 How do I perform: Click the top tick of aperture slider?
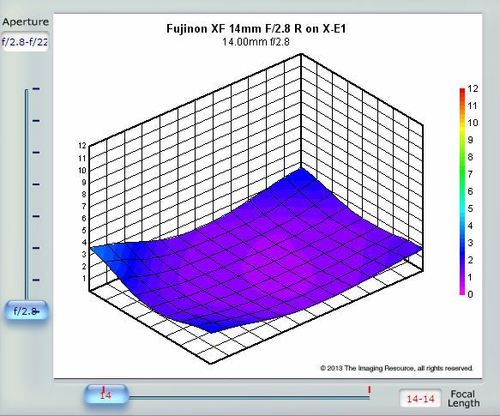[x=36, y=89]
